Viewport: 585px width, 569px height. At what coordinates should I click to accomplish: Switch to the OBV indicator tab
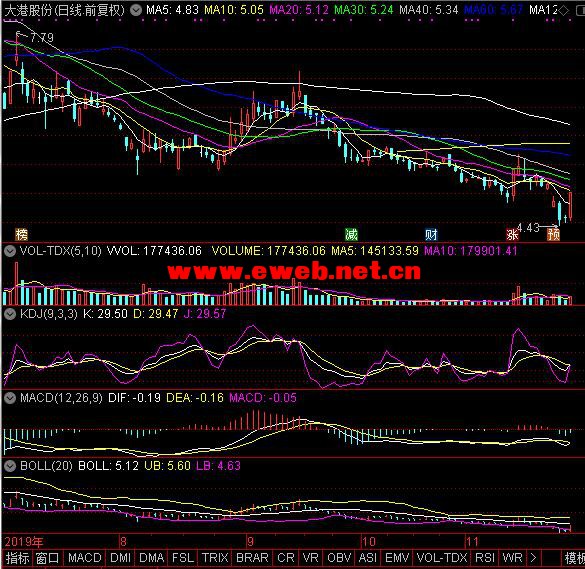tap(338, 558)
